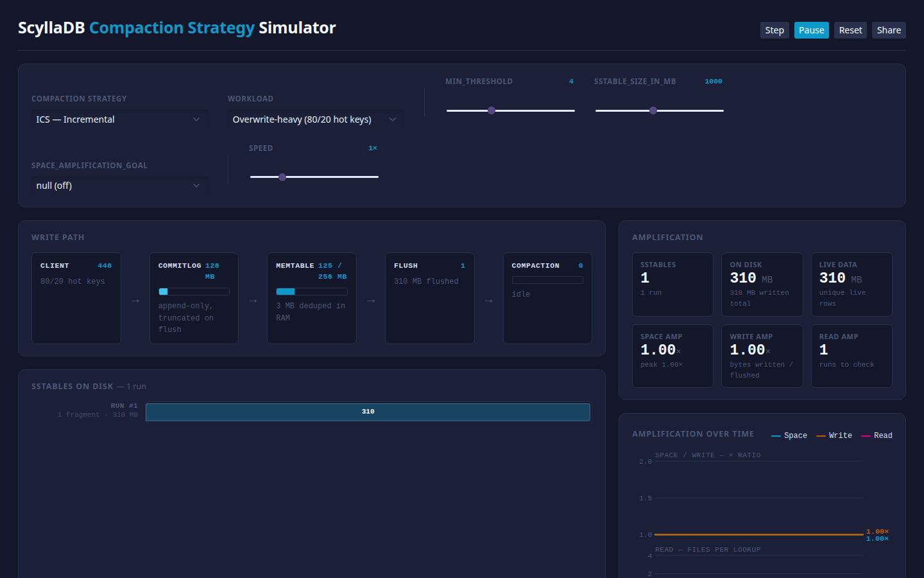924x578 pixels.
Task: Click the On Disk metric card
Action: tap(762, 285)
